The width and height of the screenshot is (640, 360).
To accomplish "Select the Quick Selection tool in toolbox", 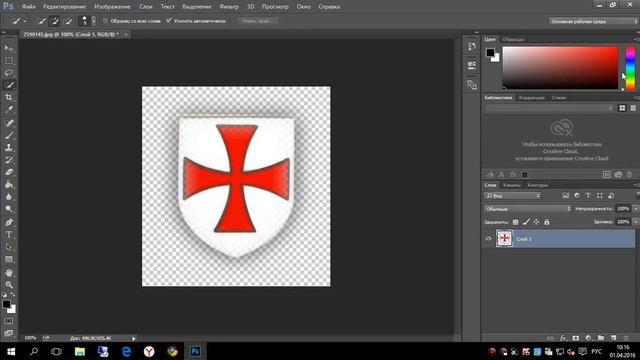I will (x=9, y=85).
